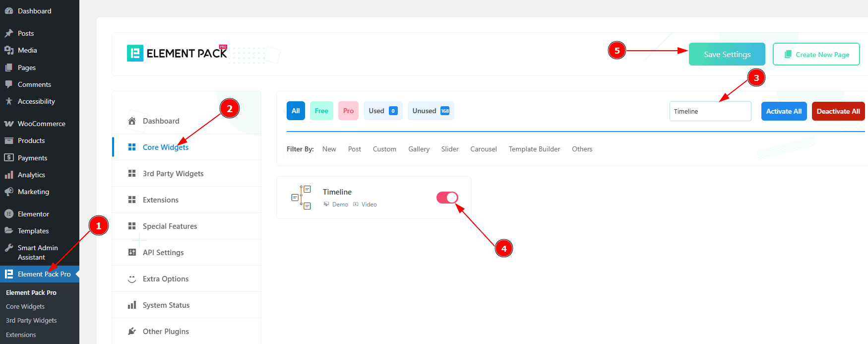Show Used widgets only
The image size is (868, 344).
click(383, 111)
